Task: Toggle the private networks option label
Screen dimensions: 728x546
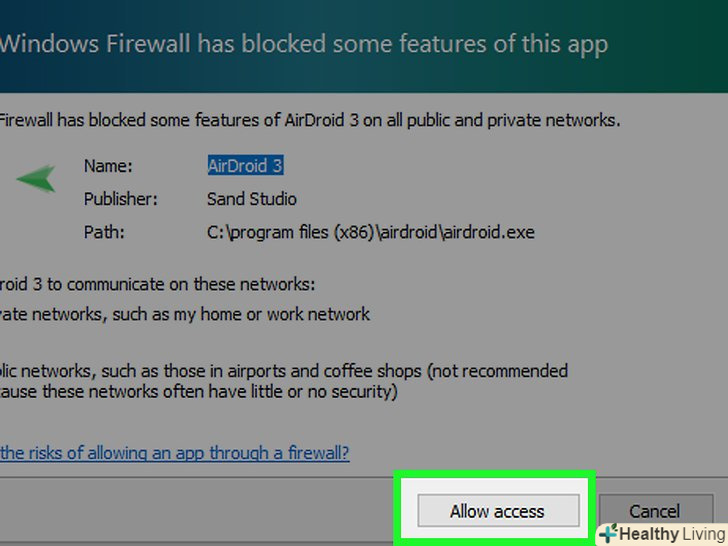Action: pyautogui.click(x=185, y=314)
